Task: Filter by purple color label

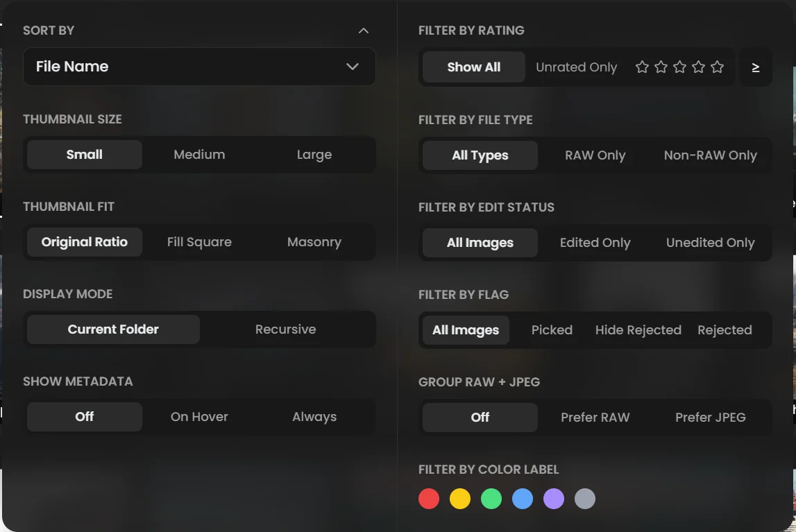Action: click(554, 499)
